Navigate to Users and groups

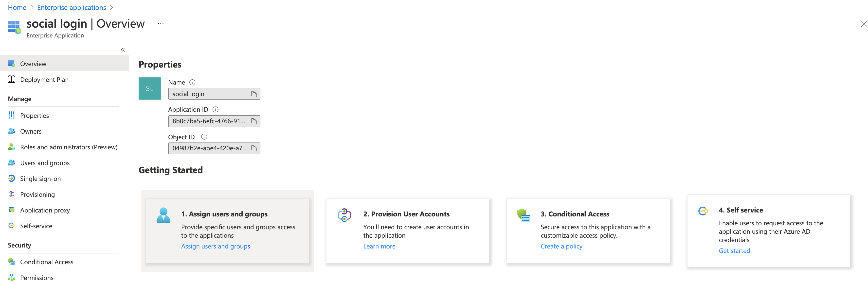pos(45,163)
